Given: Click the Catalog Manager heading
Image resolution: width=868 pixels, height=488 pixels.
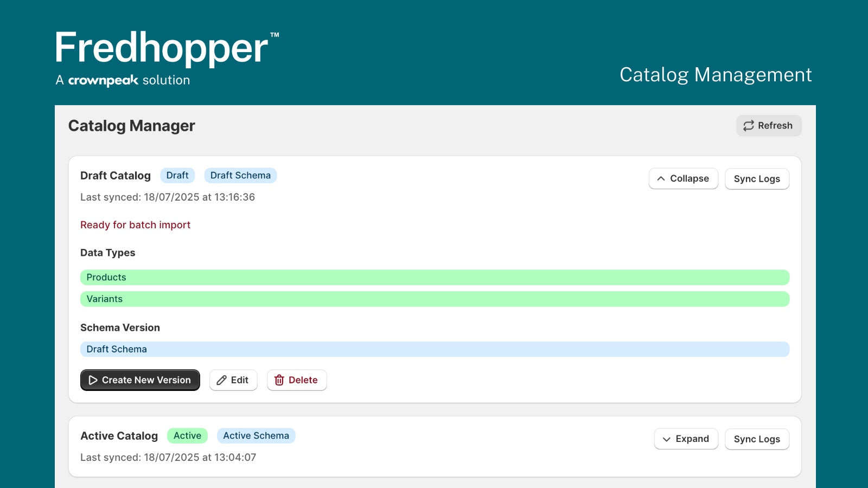Looking at the screenshot, I should pos(131,126).
